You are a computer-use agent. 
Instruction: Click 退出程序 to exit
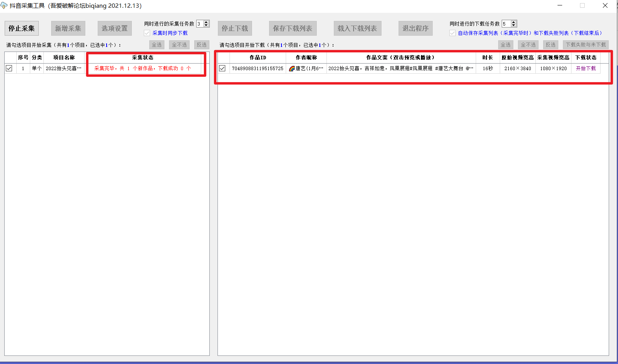[415, 28]
